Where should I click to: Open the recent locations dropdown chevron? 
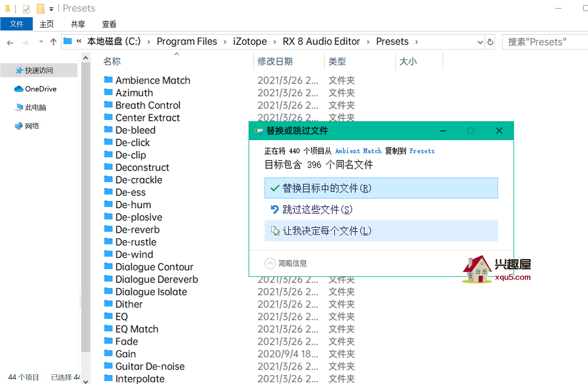(x=41, y=41)
